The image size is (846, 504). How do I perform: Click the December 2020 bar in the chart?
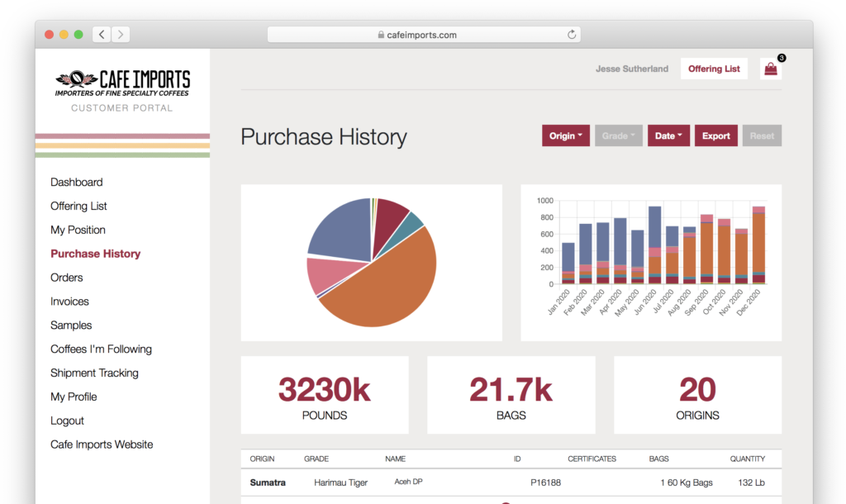758,244
